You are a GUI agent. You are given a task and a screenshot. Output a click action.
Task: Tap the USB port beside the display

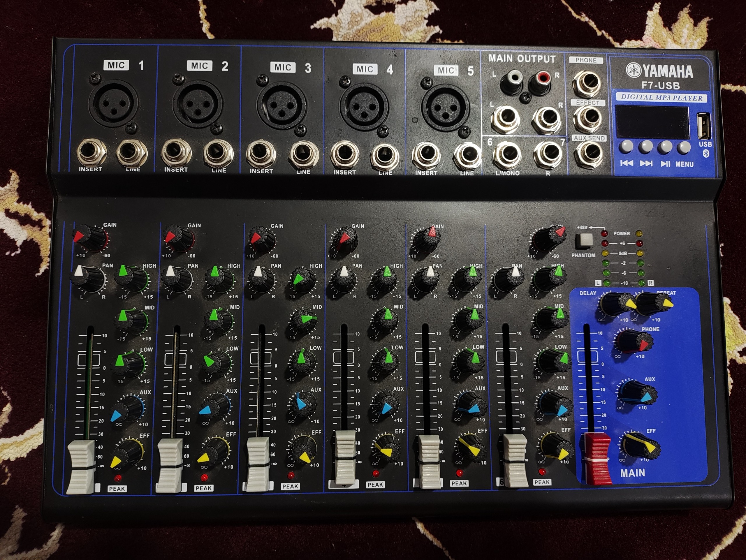(x=704, y=126)
